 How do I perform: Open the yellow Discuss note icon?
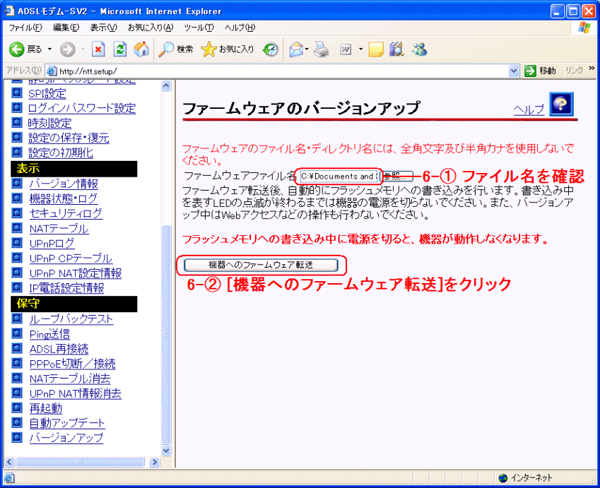[x=376, y=49]
